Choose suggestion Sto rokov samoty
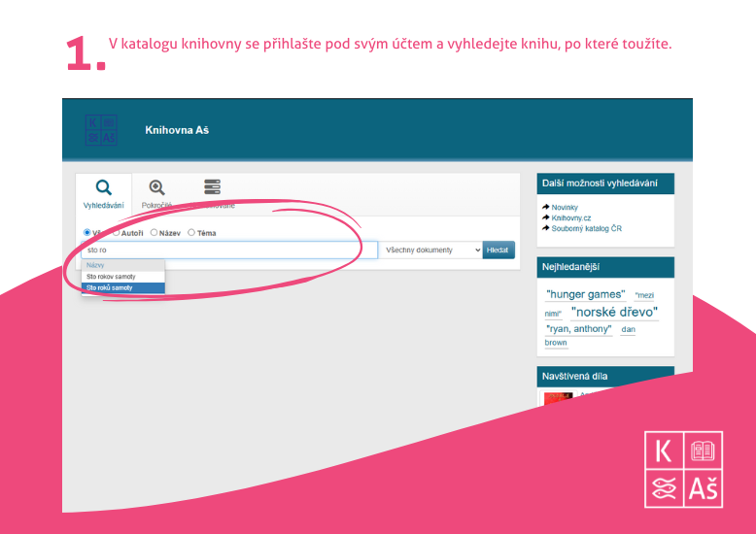 pos(111,277)
